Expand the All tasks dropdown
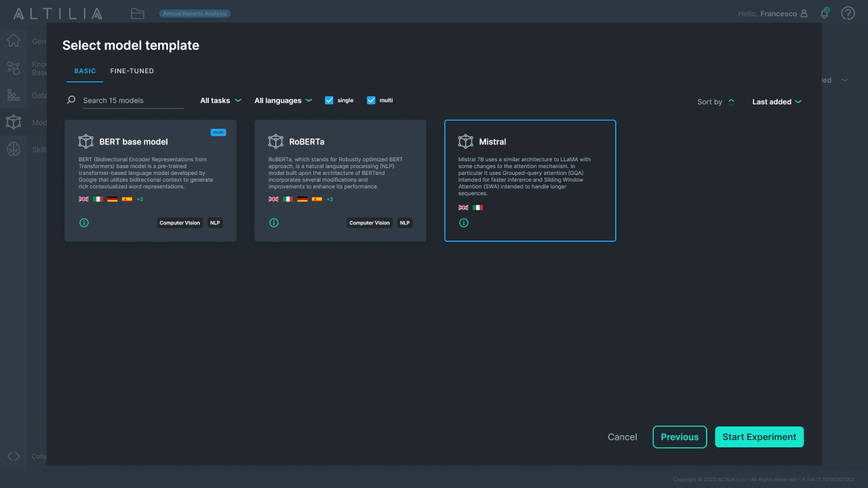 click(x=221, y=100)
